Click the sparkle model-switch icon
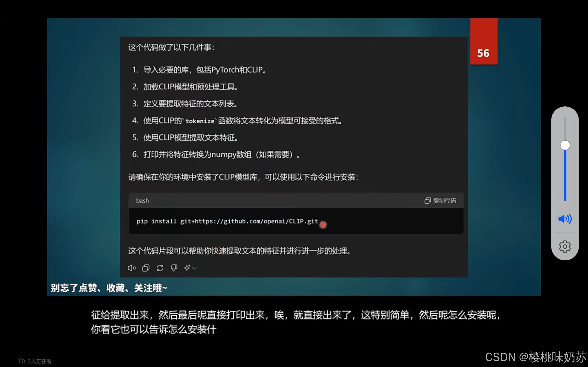Viewport: 588px width, 367px height. coord(187,268)
